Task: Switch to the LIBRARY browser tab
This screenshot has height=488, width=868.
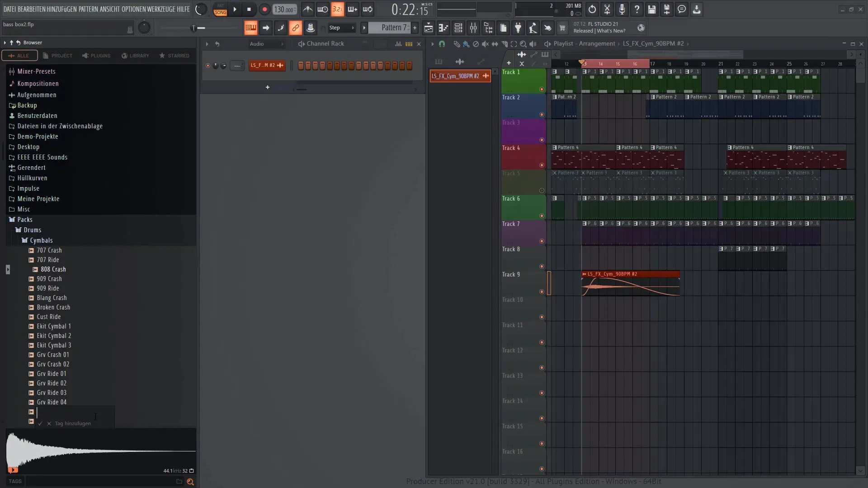Action: coord(135,56)
